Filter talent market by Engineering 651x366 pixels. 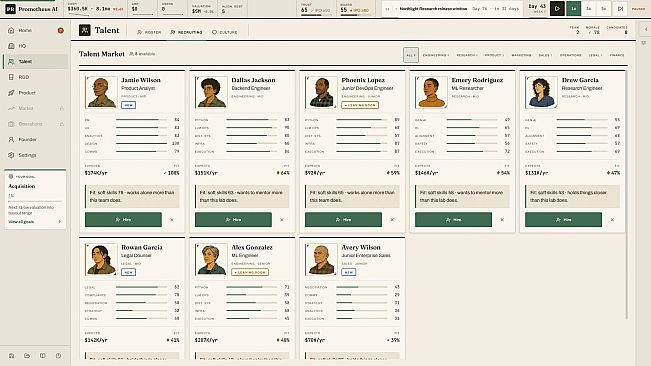[436, 55]
